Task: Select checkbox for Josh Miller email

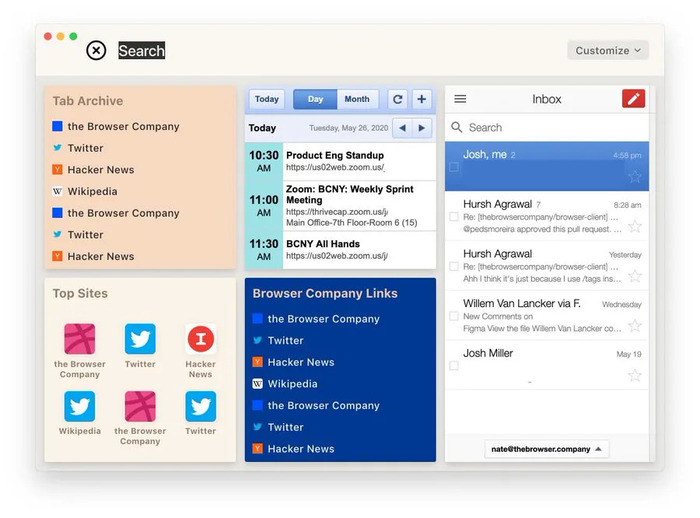Action: point(454,366)
